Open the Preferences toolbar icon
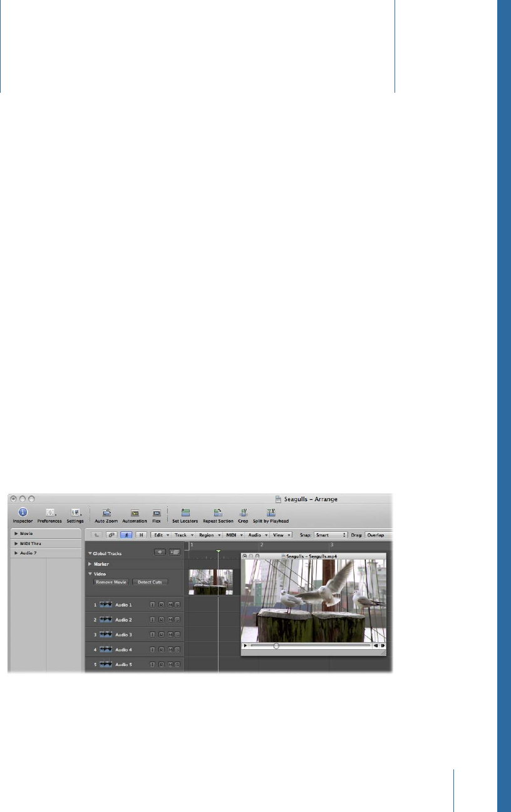The height and width of the screenshot is (812, 511). click(50, 512)
